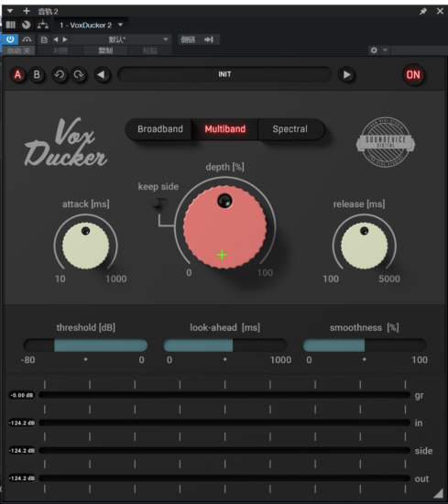
Task: Click the 粘贴 paste button
Action: point(150,50)
